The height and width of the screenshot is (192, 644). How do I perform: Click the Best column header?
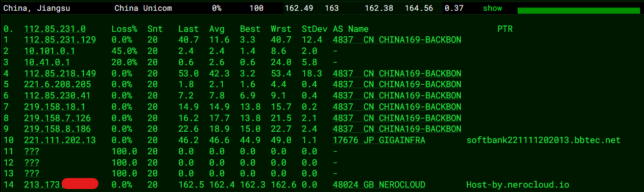[x=250, y=29]
